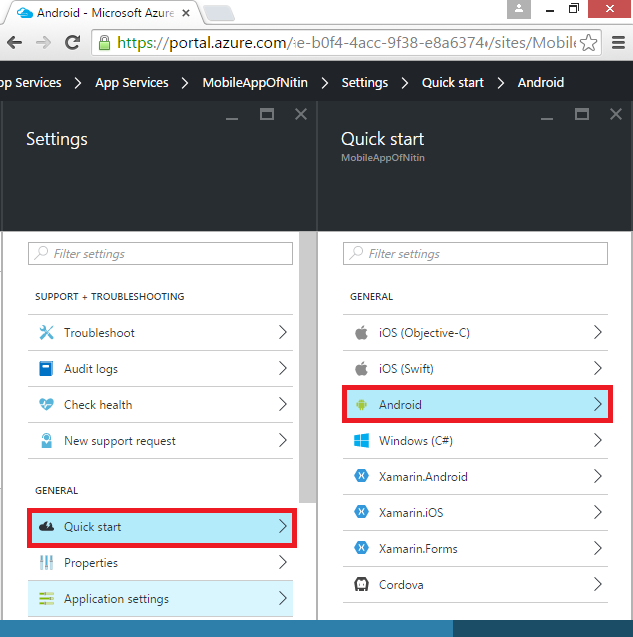
Task: Select MobileAppOfNitin in the breadcrumb
Action: (x=255, y=83)
